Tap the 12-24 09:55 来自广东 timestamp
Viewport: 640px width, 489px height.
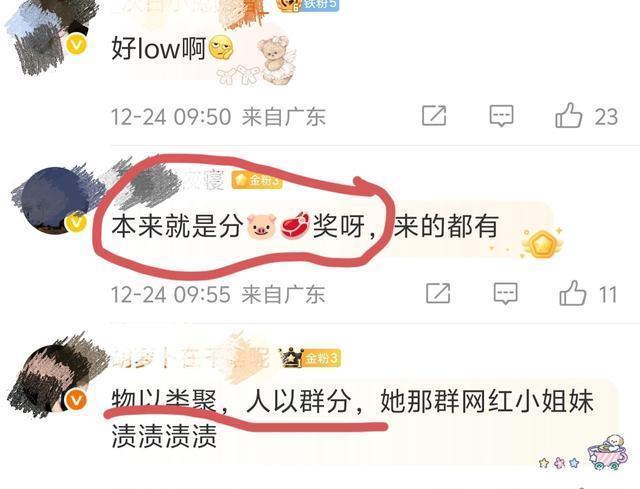pos(218,294)
